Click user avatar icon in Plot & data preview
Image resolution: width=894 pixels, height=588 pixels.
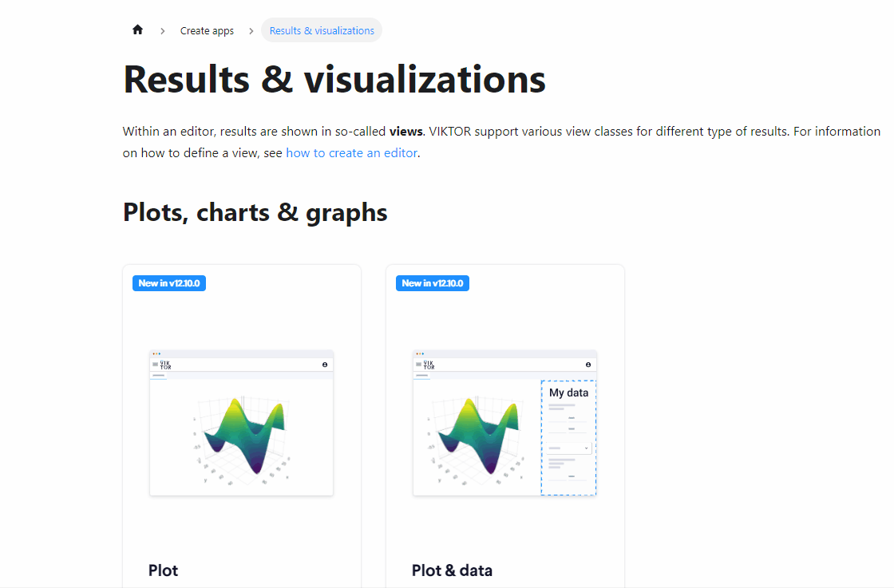point(588,365)
